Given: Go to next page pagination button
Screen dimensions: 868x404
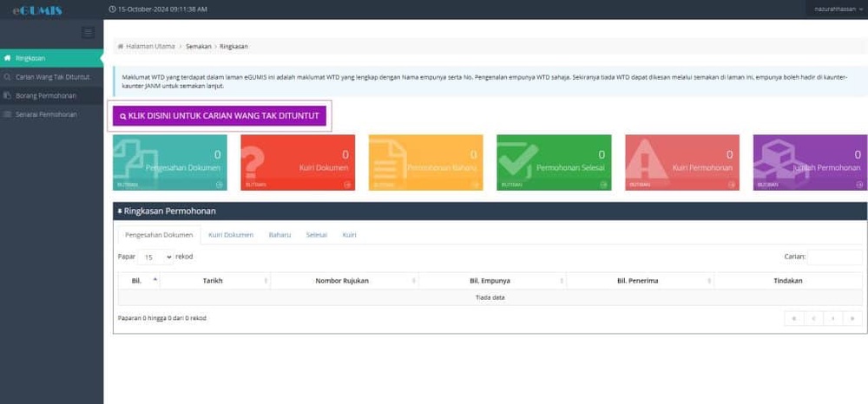Looking at the screenshot, I should coord(833,318).
